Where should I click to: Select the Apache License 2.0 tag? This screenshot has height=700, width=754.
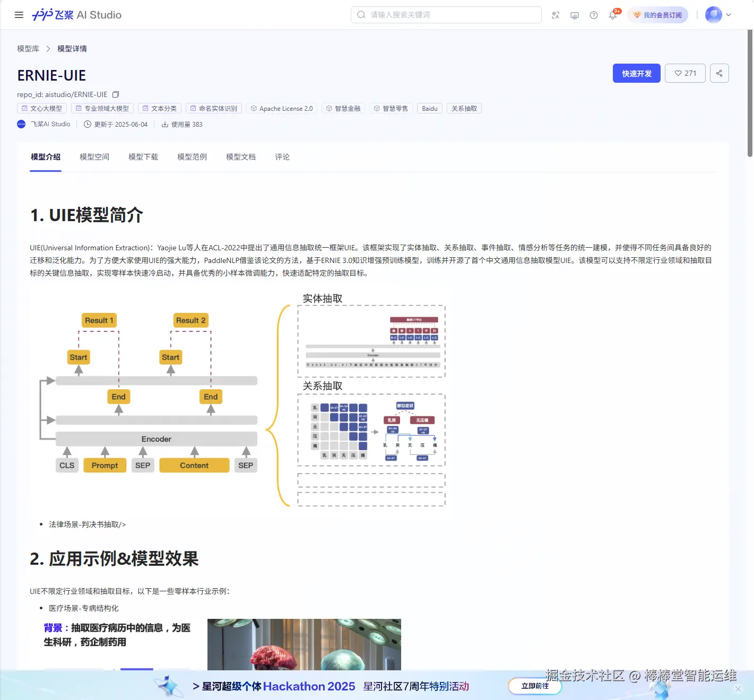tap(282, 108)
